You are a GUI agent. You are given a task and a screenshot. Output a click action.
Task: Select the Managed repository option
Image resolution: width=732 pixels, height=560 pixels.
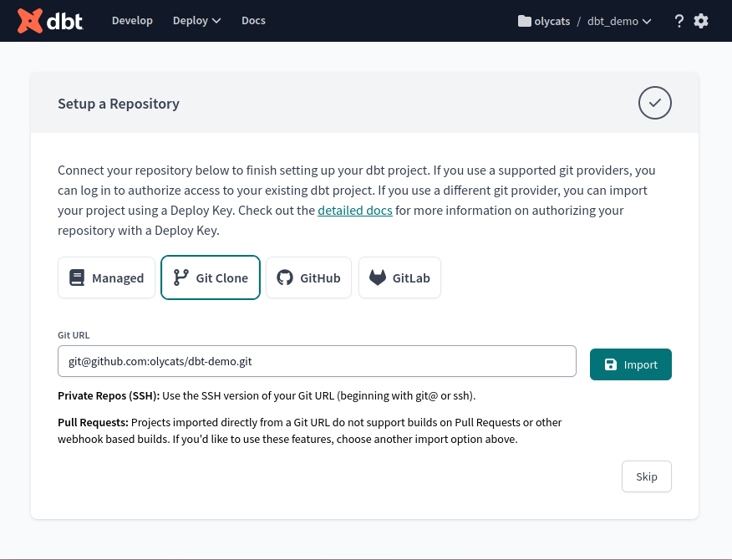click(x=106, y=277)
